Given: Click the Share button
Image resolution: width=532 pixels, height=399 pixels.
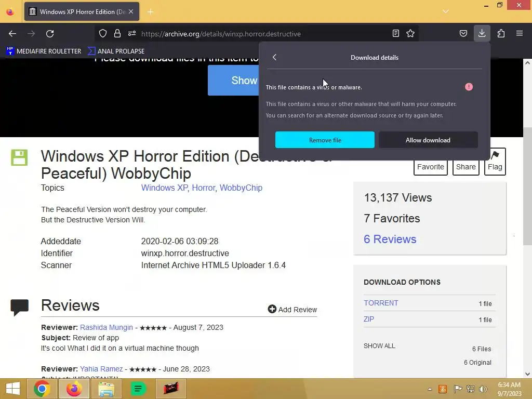Looking at the screenshot, I should pyautogui.click(x=466, y=167).
